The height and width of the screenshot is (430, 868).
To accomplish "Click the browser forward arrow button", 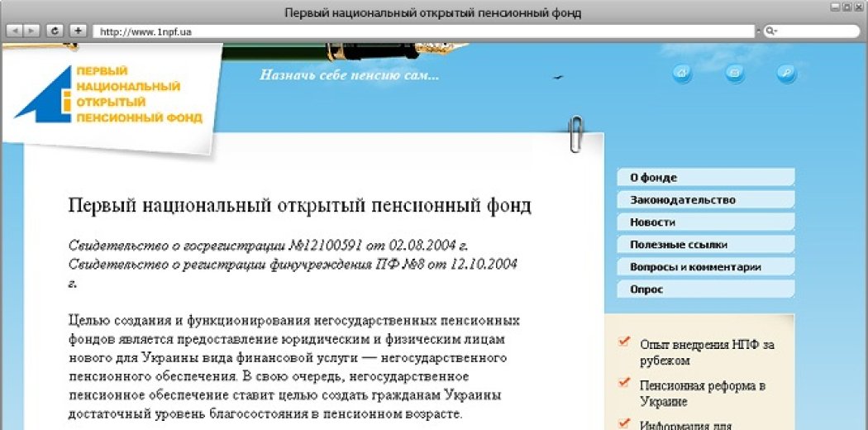I will 31,31.
